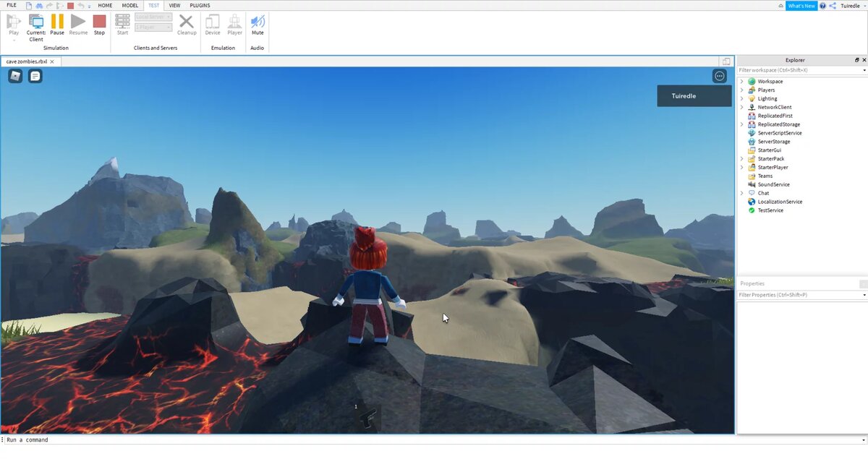The height and width of the screenshot is (459, 868).
Task: Open the Explorer filter dropdown arrow
Action: click(x=864, y=70)
